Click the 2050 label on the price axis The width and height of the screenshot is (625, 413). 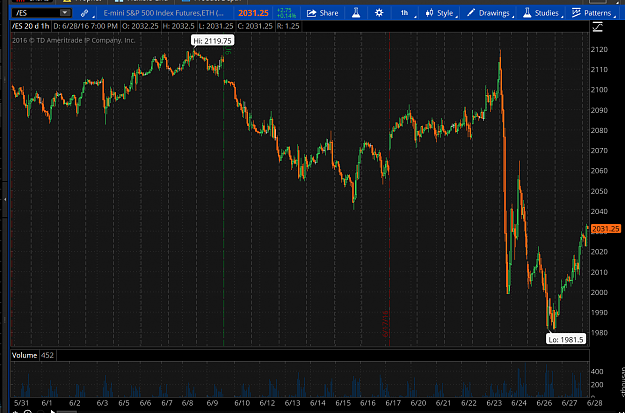click(x=600, y=191)
